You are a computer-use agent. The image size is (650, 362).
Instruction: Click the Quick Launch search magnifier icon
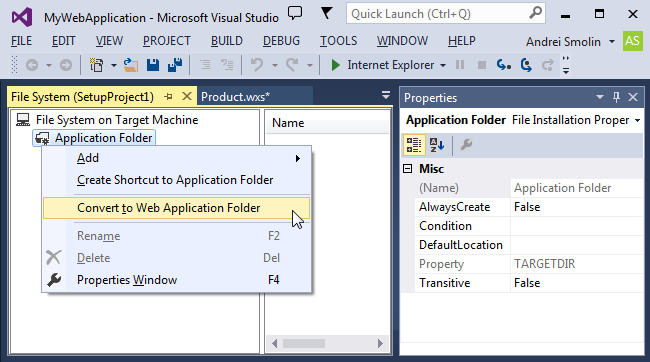(536, 13)
